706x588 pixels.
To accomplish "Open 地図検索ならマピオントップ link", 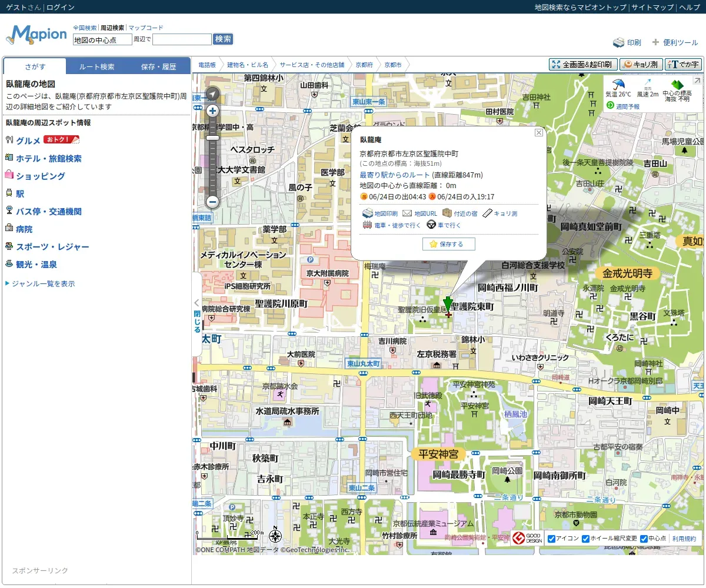I will coord(580,7).
